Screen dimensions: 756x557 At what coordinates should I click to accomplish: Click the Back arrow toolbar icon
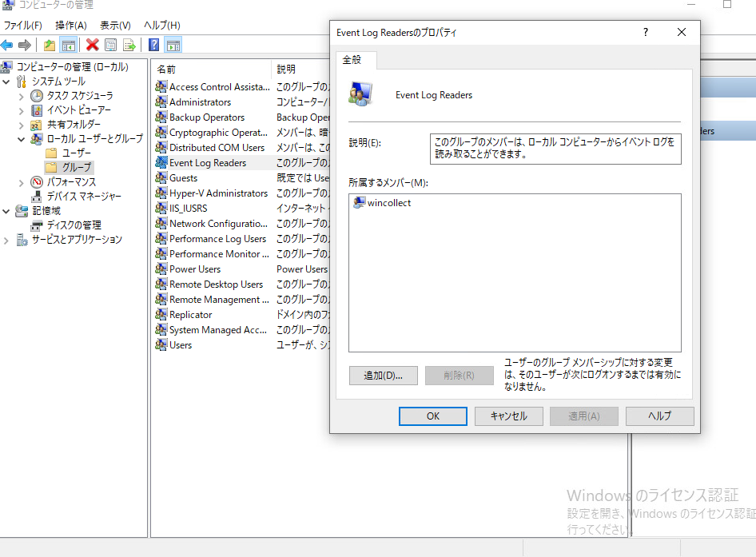(x=6, y=46)
